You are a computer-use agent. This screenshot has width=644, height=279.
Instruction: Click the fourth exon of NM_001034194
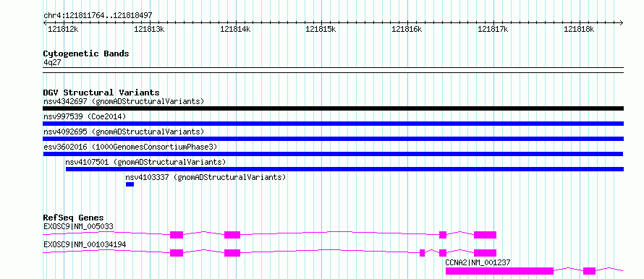coord(443,253)
